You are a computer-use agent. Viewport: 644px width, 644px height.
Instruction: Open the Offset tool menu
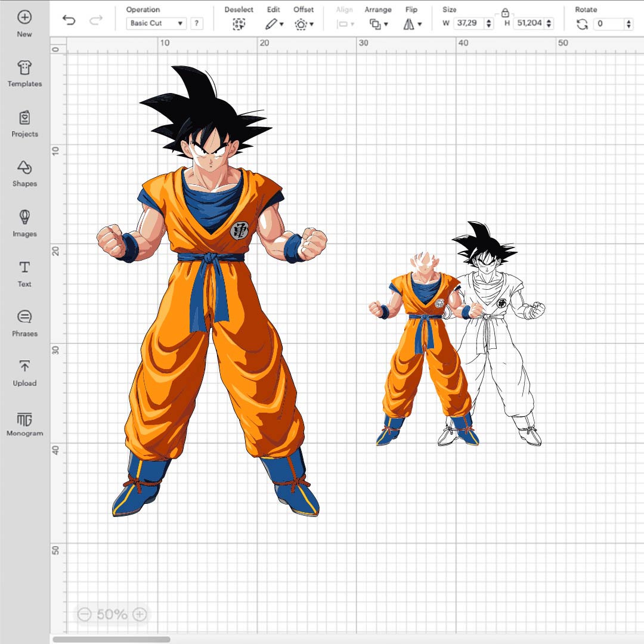coord(304,24)
